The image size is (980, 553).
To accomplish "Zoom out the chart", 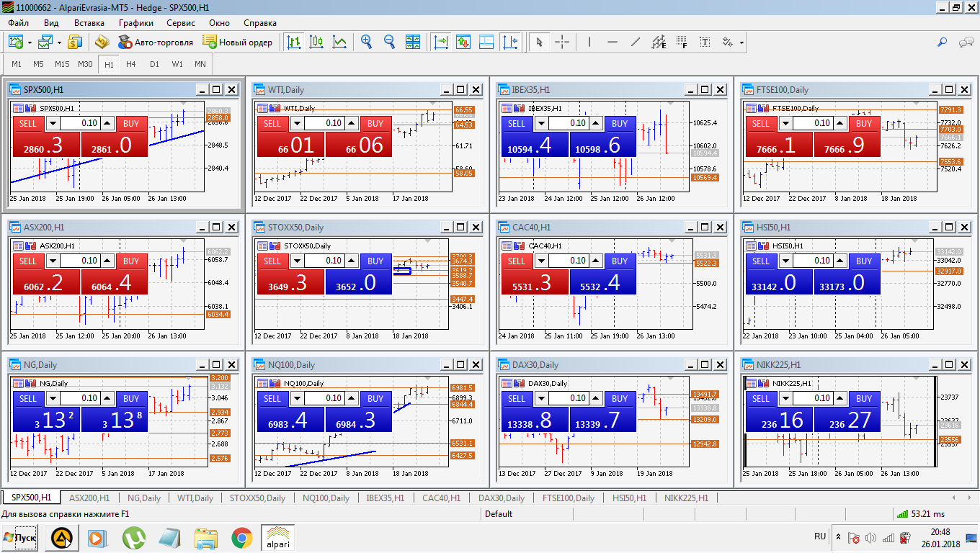I will (x=390, y=42).
